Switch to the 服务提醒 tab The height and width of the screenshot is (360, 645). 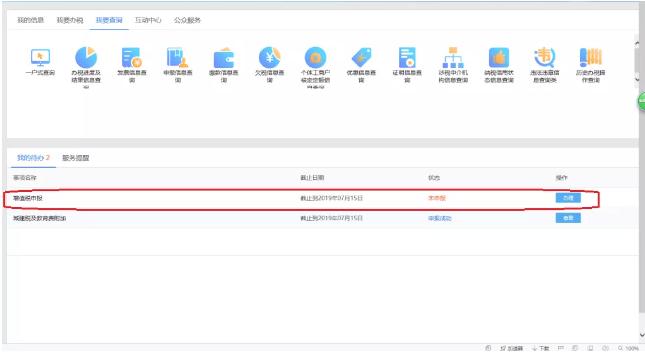(76, 158)
